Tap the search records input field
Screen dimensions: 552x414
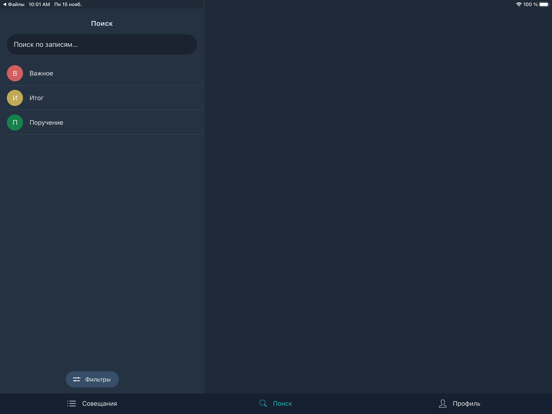coord(102,44)
